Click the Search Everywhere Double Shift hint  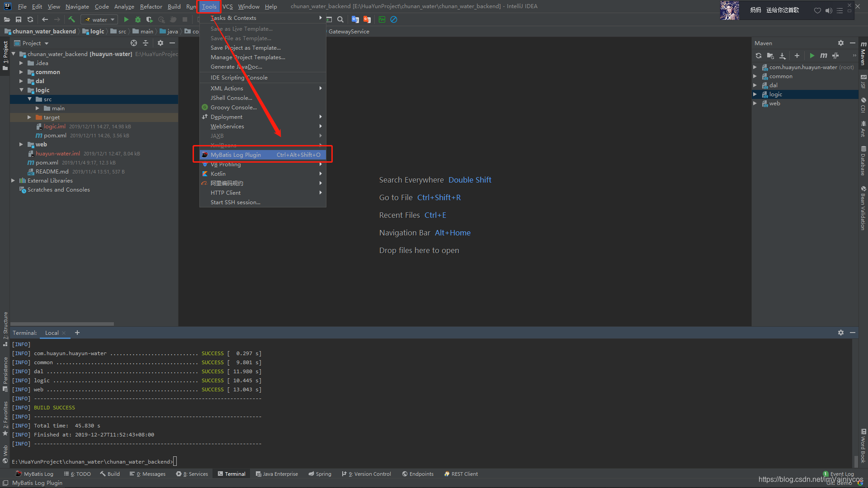[436, 179]
